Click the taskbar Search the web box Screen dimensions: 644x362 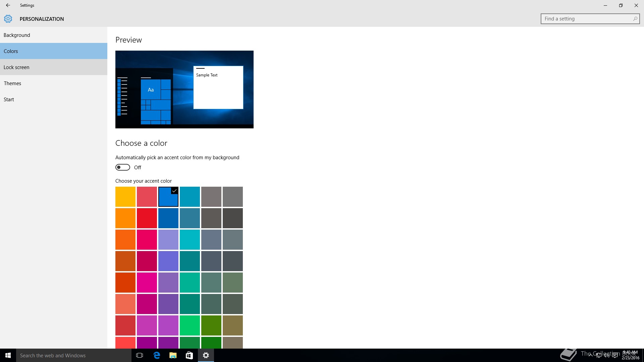coord(74,355)
